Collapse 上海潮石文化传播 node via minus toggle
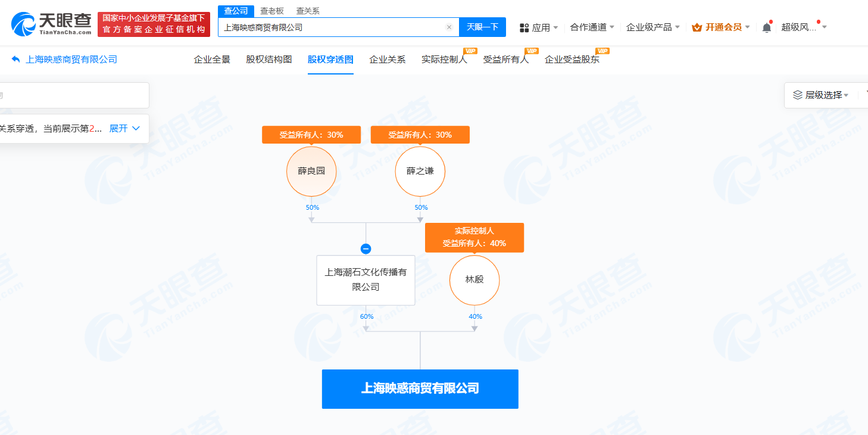Viewport: 868px width, 435px height. 366,248
